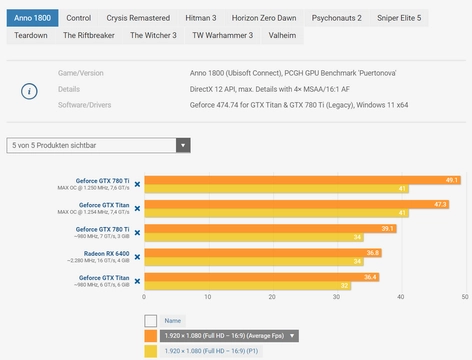Screen dimensions: 472x360
Task: Select the Valheim tab
Action: (x=282, y=35)
